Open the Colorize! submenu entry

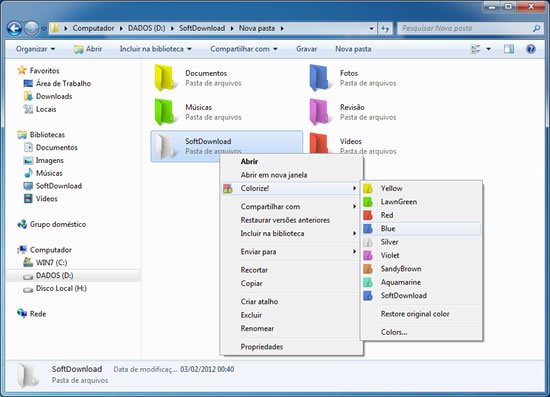(x=291, y=188)
